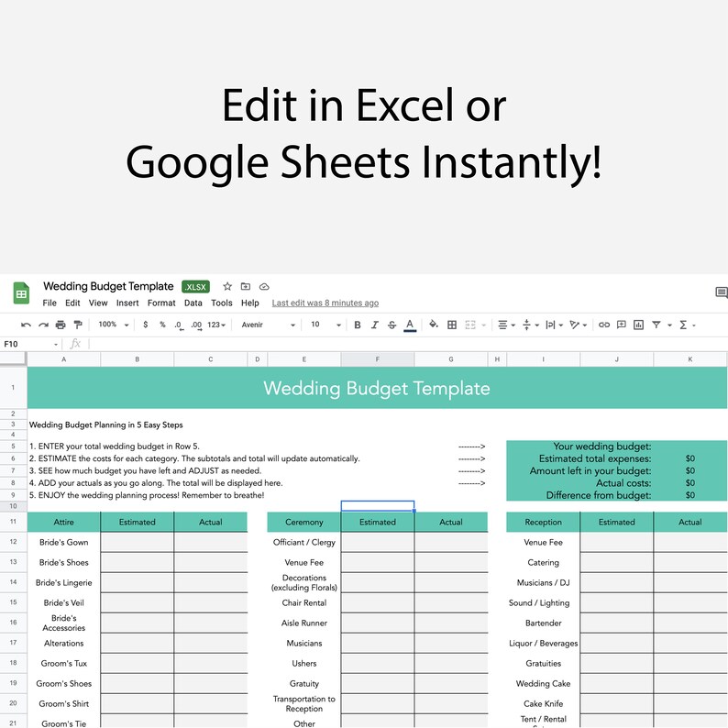Toggle bold formatting
The width and height of the screenshot is (728, 728).
point(357,325)
